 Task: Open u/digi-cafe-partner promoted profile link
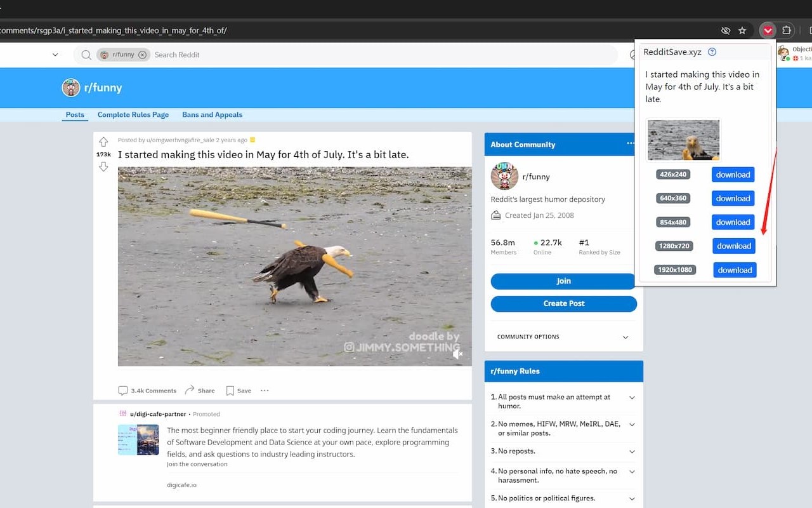158,414
